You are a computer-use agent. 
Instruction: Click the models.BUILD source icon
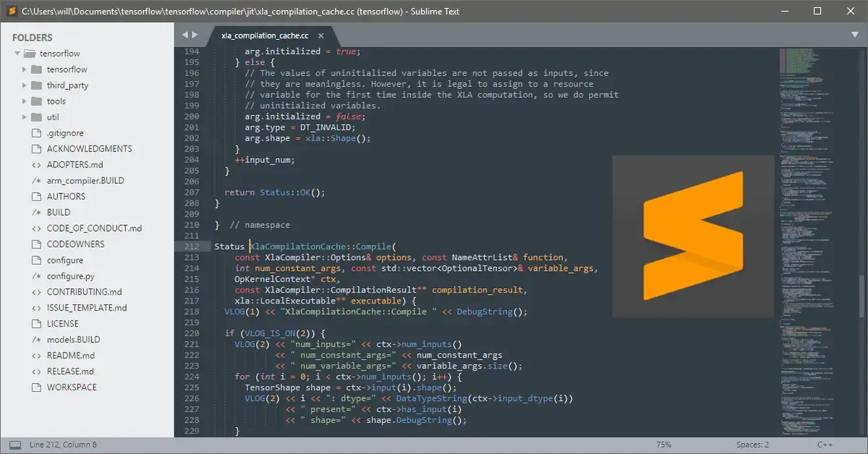tap(37, 340)
